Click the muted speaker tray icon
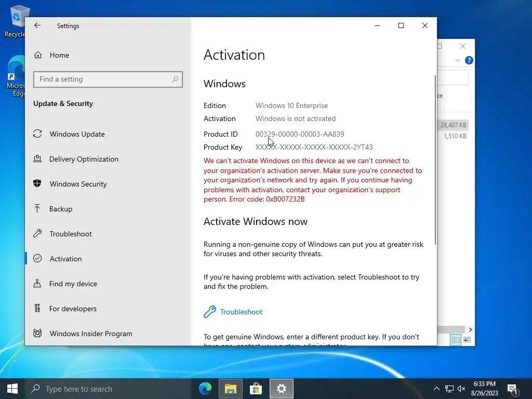Image resolution: width=532 pixels, height=399 pixels. click(x=461, y=389)
